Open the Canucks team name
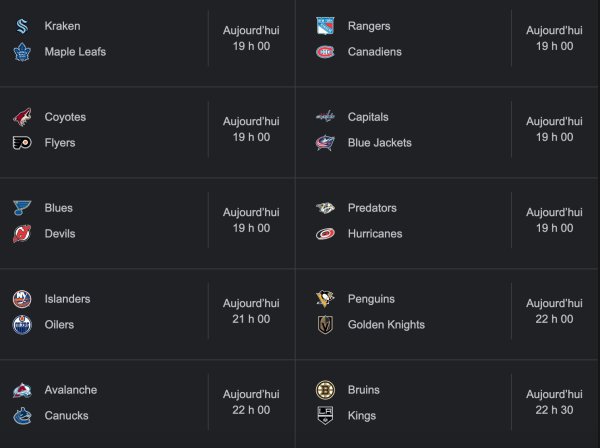This screenshot has width=600, height=448. [x=66, y=416]
